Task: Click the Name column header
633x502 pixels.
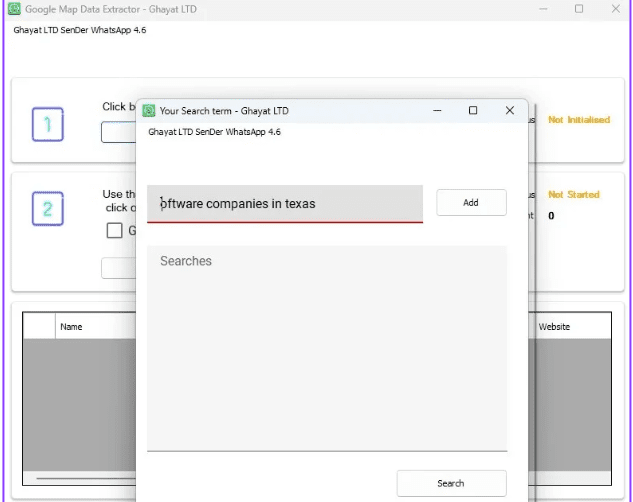Action: [71, 327]
